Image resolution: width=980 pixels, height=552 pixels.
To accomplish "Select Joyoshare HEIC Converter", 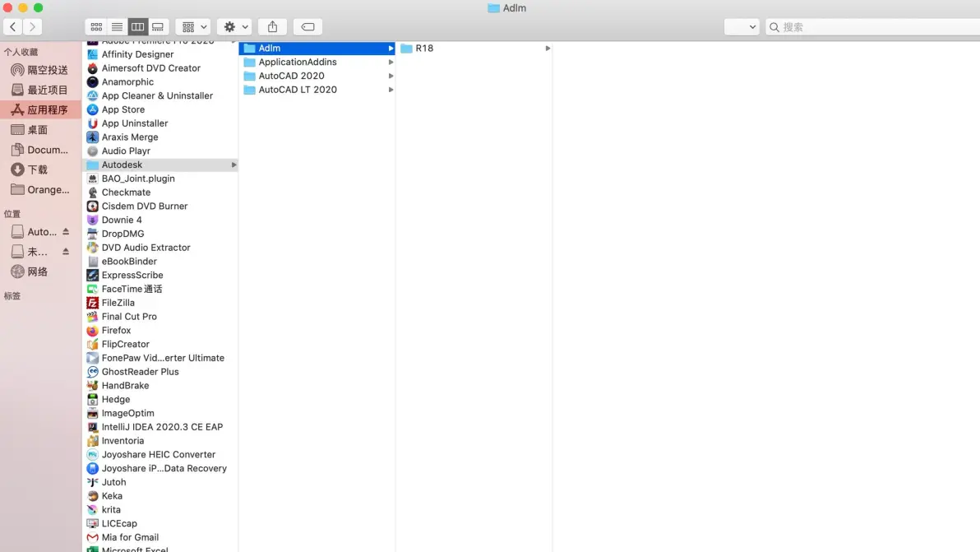I will click(x=160, y=454).
